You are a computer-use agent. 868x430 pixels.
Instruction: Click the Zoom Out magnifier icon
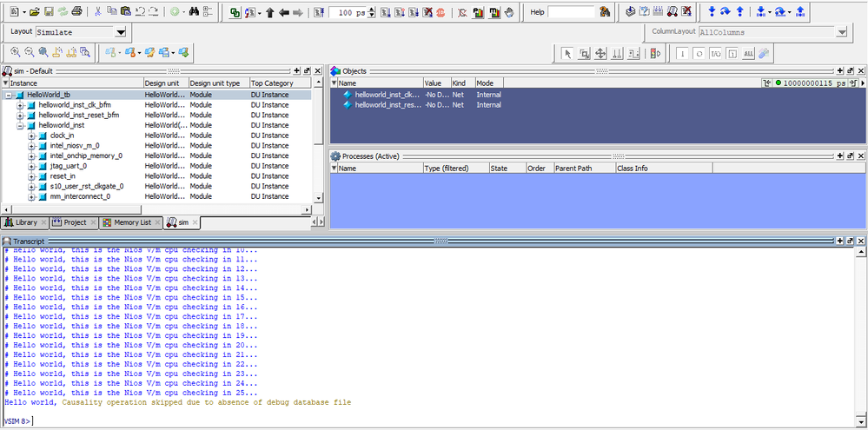click(29, 53)
